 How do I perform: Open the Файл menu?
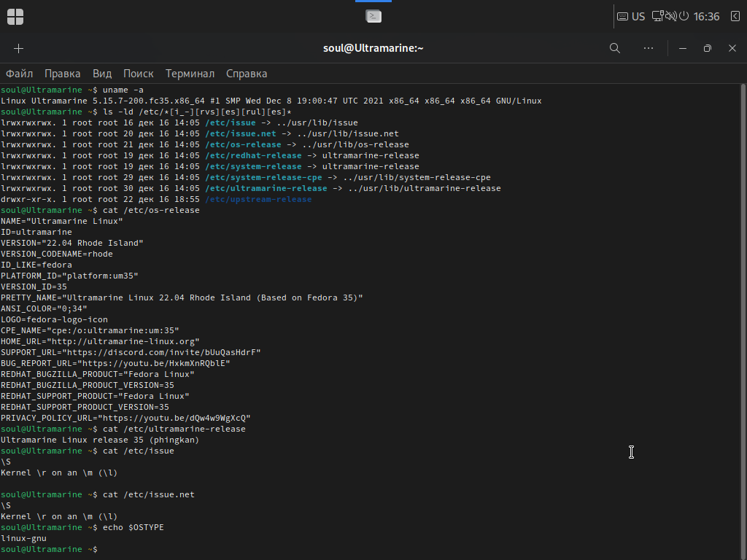pos(19,74)
